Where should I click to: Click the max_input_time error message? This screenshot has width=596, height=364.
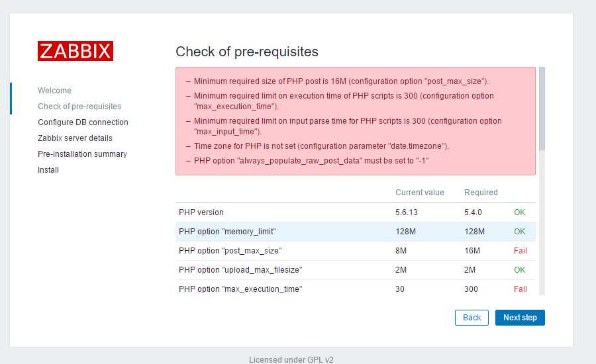point(348,126)
